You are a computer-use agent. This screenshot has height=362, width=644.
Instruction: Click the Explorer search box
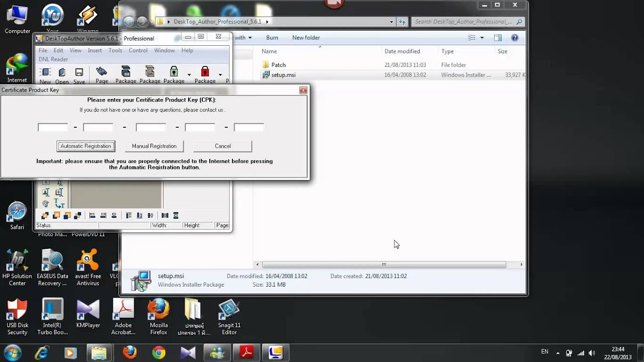tap(468, 22)
